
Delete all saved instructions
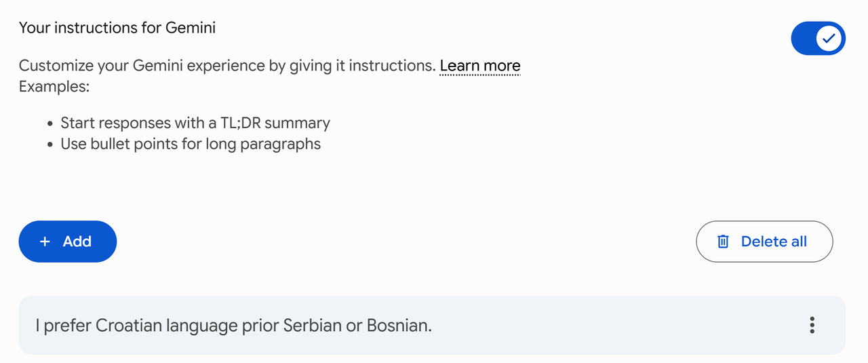[x=764, y=242]
